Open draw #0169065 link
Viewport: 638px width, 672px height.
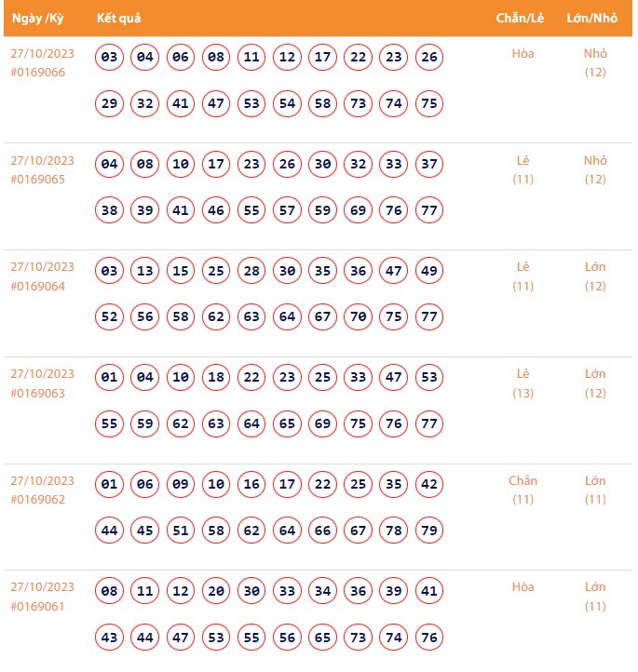38,180
